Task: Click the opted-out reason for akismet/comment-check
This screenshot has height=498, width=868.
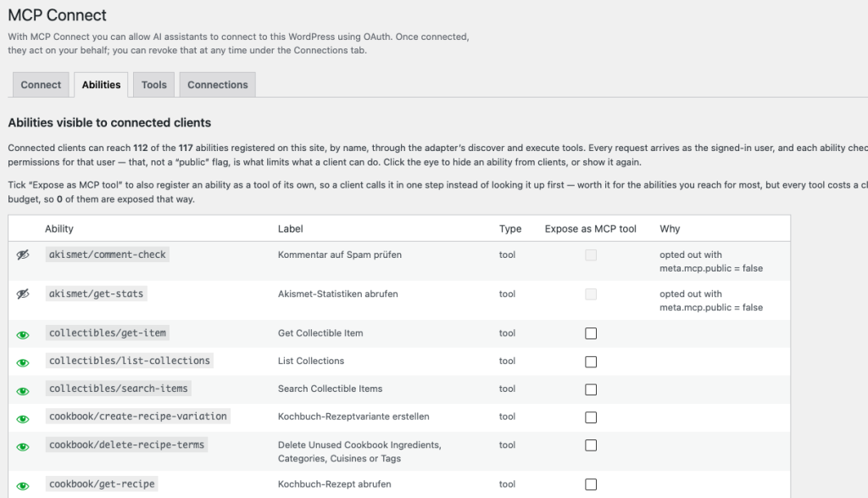Action: [x=711, y=261]
